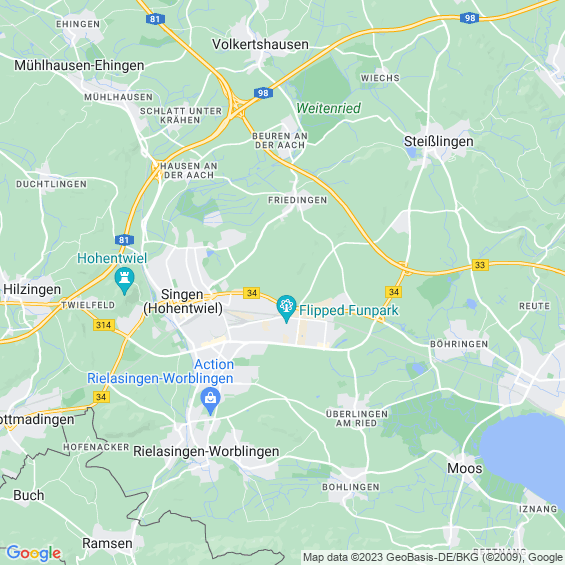Click the A98 shield near Weitenried
565x565 pixels.
click(x=263, y=93)
